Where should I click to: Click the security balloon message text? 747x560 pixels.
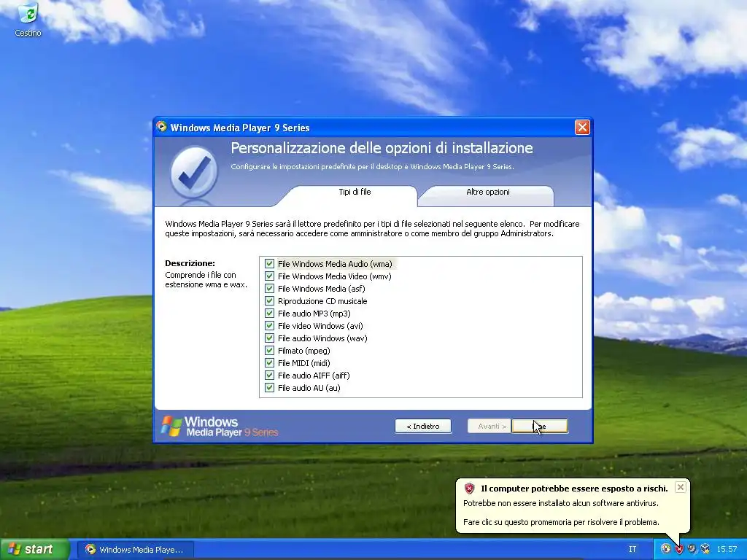[x=561, y=513]
